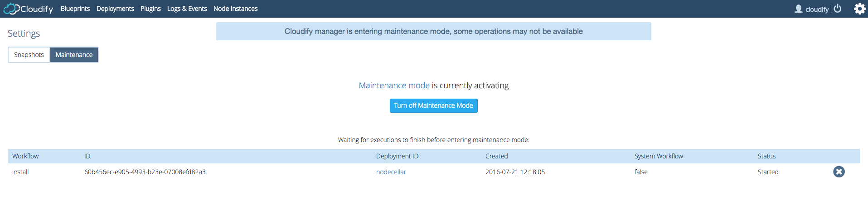
Task: Click the Waiting for executions message
Action: tap(434, 140)
